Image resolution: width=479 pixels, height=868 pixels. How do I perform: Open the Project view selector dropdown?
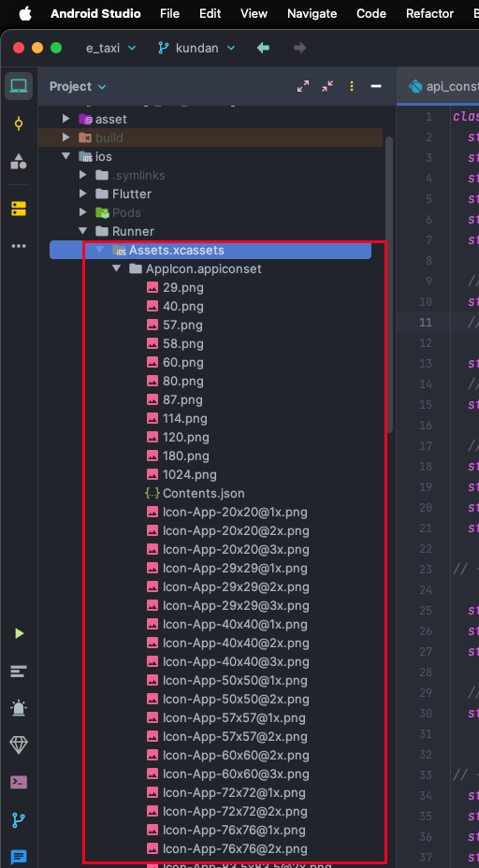78,86
